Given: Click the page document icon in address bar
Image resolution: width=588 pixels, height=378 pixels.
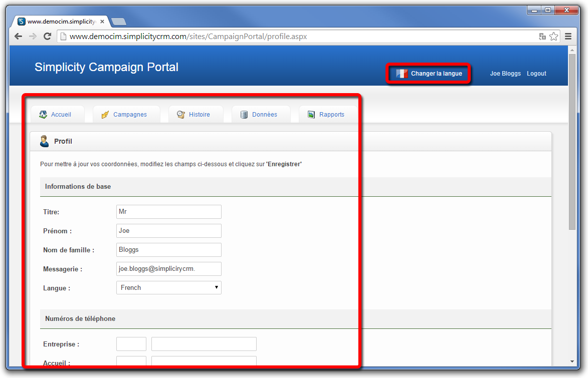Looking at the screenshot, I should [x=63, y=37].
